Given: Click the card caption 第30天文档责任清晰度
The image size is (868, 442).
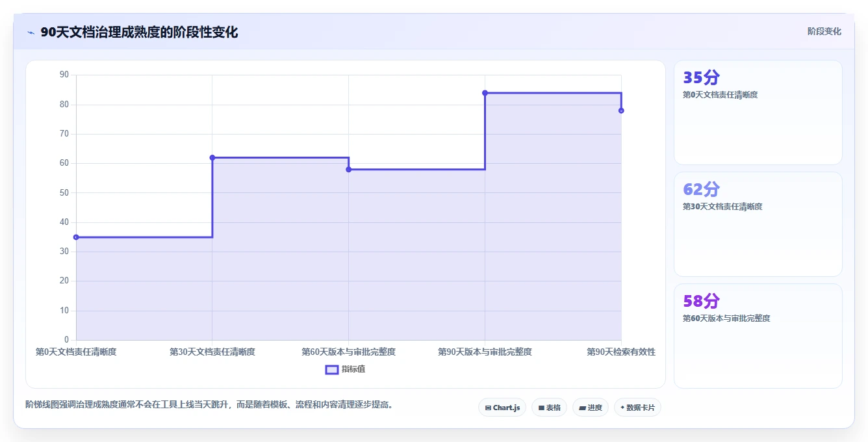Looking at the screenshot, I should pos(722,207).
